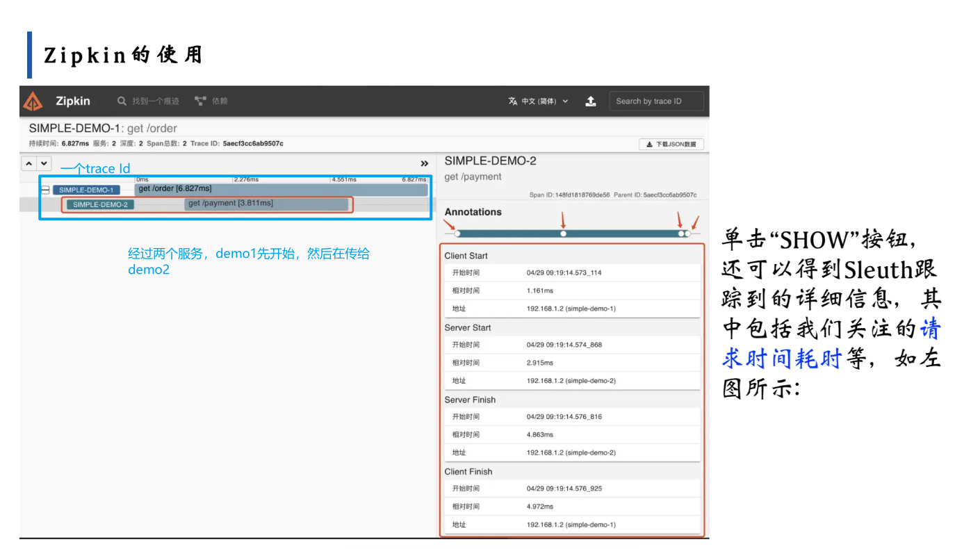Click the Span ID 148fd1818769de56 text
The image size is (980, 549).
(x=569, y=195)
